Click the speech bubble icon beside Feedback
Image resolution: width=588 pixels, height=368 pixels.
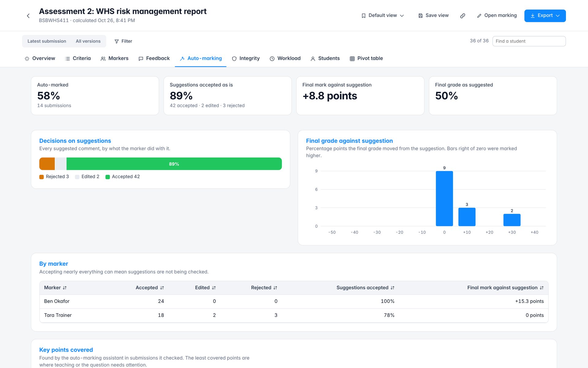pyautogui.click(x=141, y=59)
